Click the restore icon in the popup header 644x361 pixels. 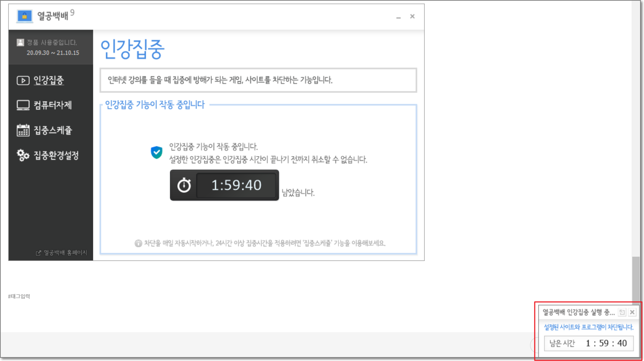tap(622, 312)
